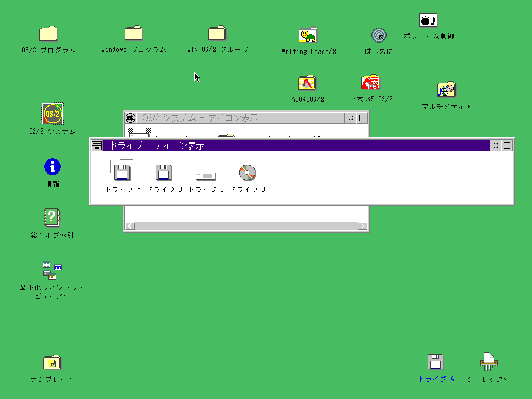The image size is (532, 399).
Task: Open the Drive C hard disk icon
Action: point(206,175)
